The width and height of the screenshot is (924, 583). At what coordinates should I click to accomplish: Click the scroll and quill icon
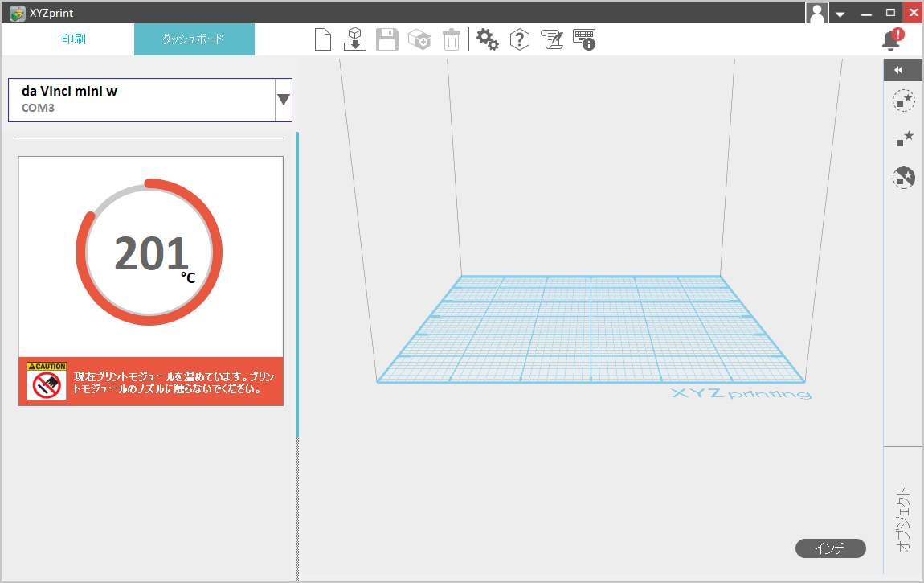coord(552,39)
